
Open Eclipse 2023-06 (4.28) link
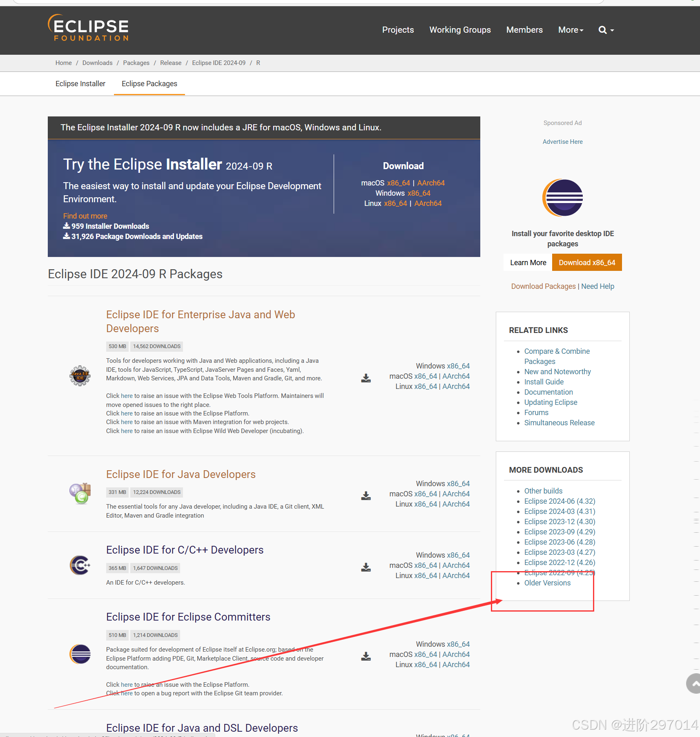pyautogui.click(x=560, y=542)
